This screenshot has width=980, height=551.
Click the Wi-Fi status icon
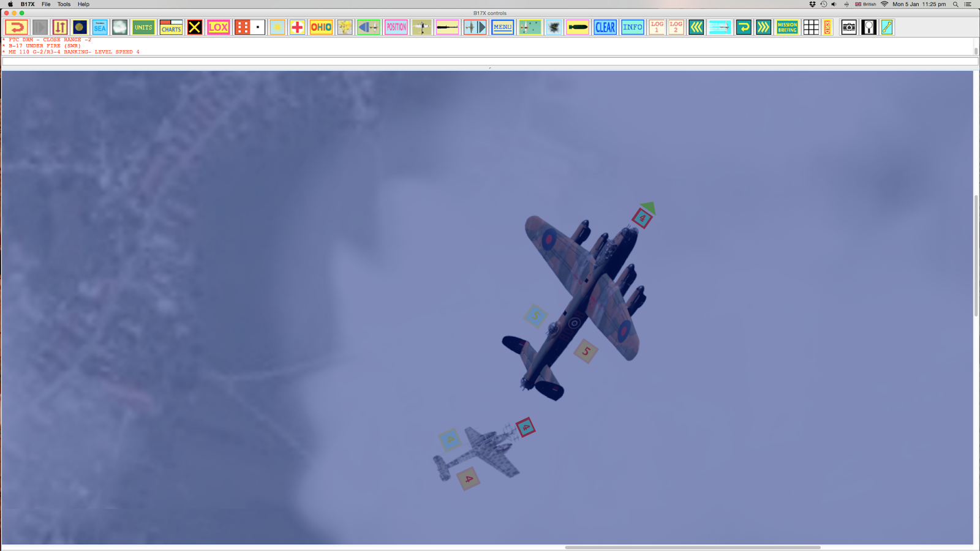pyautogui.click(x=884, y=4)
